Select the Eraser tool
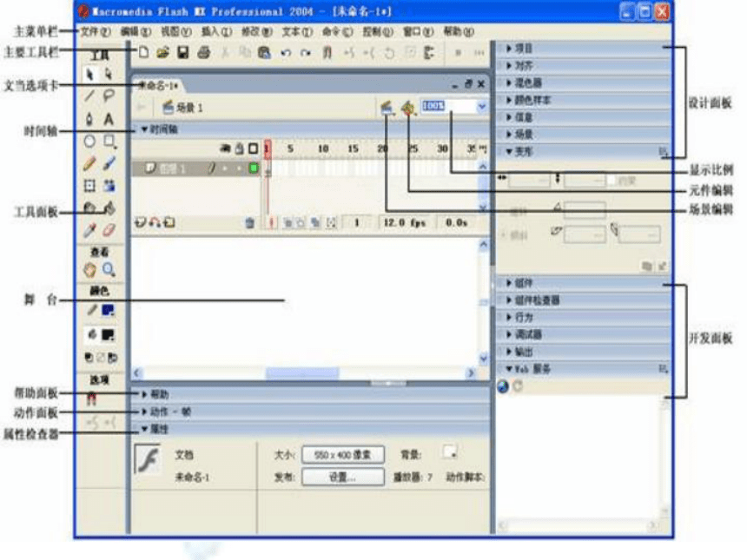This screenshot has height=560, width=747. [109, 230]
